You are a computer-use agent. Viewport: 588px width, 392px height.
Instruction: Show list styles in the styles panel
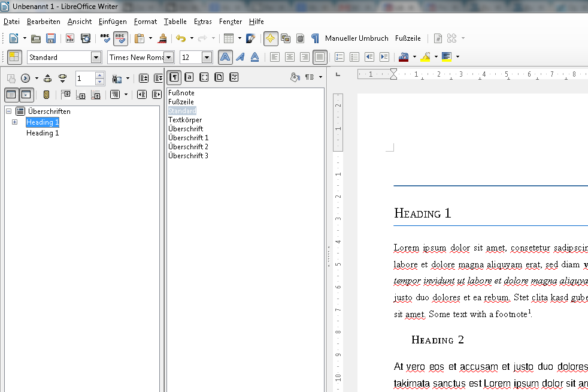(x=234, y=77)
